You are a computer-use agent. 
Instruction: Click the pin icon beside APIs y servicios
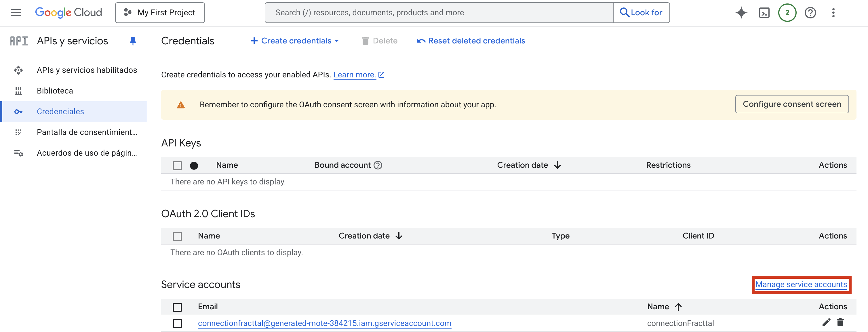click(x=133, y=41)
